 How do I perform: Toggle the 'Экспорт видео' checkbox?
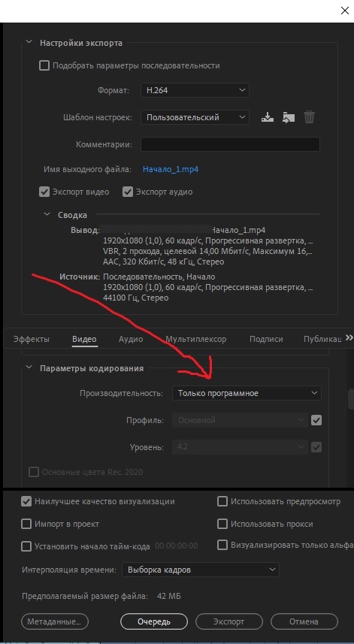tap(44, 192)
